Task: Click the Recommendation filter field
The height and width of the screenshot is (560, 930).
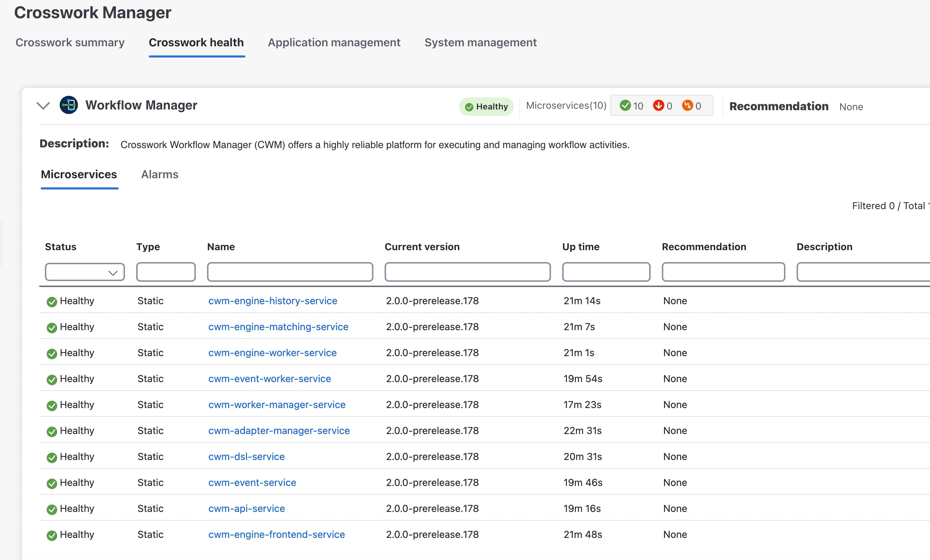Action: (724, 272)
